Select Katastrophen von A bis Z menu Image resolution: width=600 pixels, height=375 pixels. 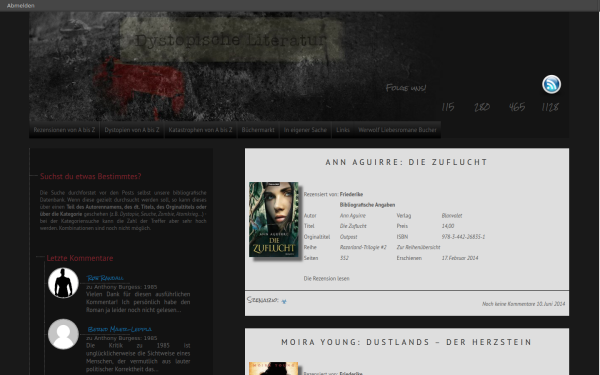point(201,130)
